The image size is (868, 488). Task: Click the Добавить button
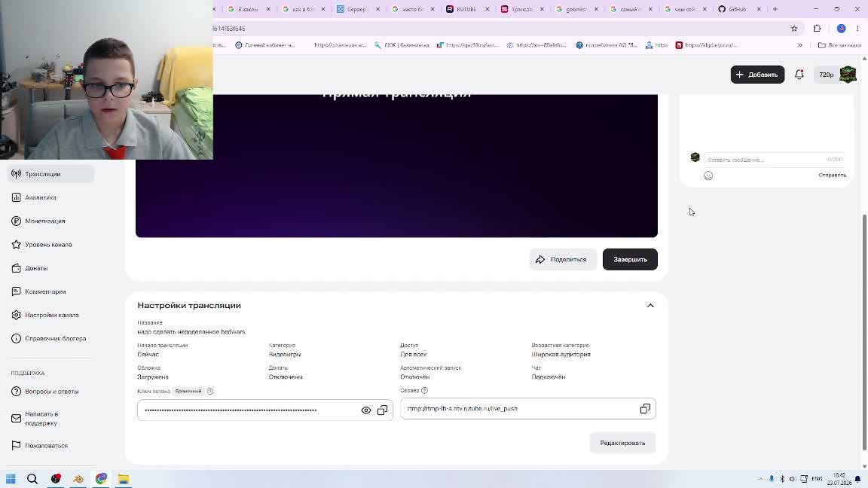point(757,75)
